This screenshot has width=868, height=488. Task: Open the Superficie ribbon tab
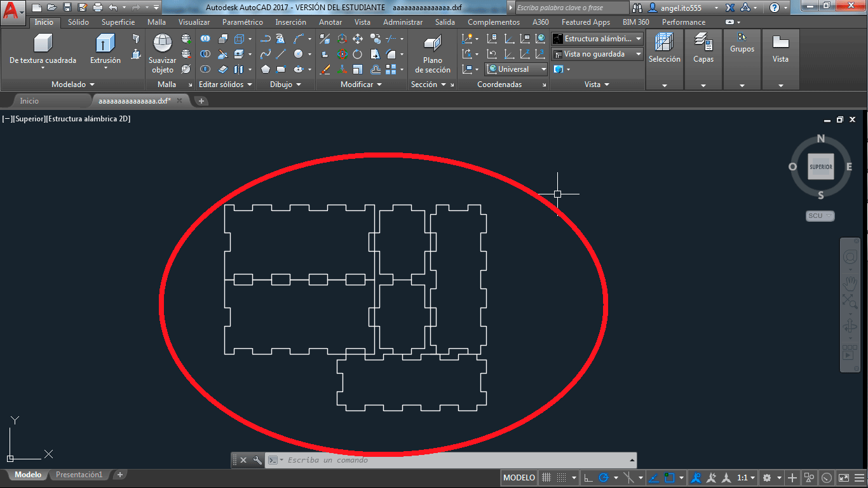[x=118, y=22]
